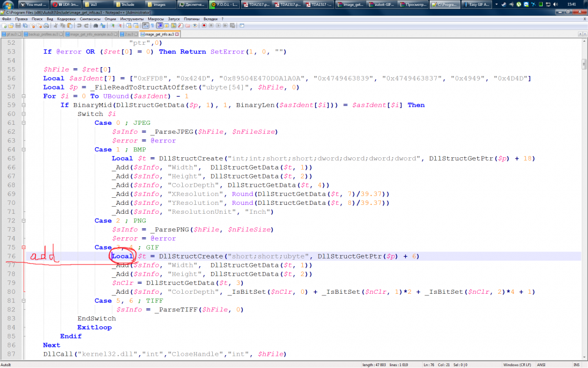Click the Zoom In toolbar icon
The width and height of the screenshot is (588, 368).
click(112, 25)
